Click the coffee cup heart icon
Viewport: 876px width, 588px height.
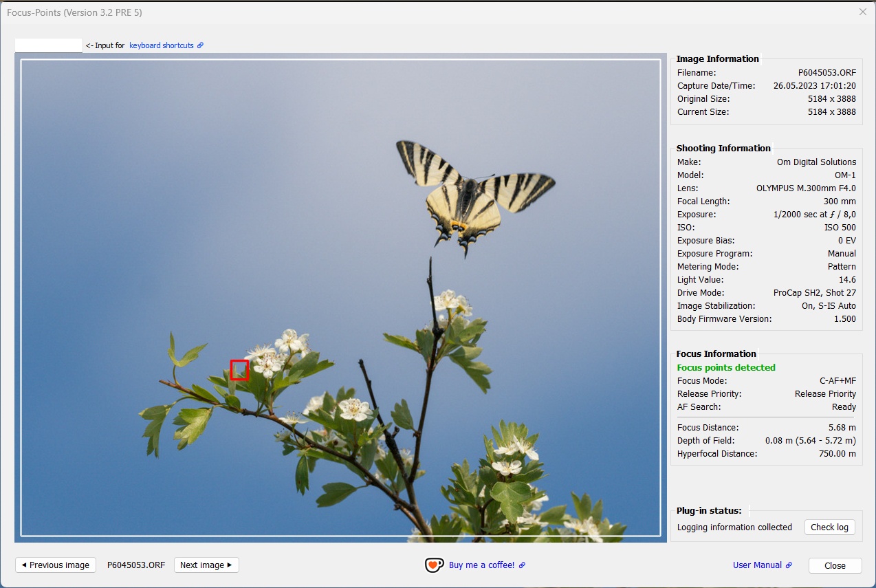[x=434, y=565]
